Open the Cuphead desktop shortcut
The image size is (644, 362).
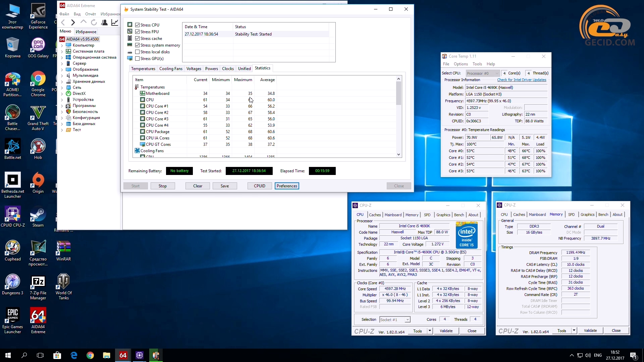12,251
